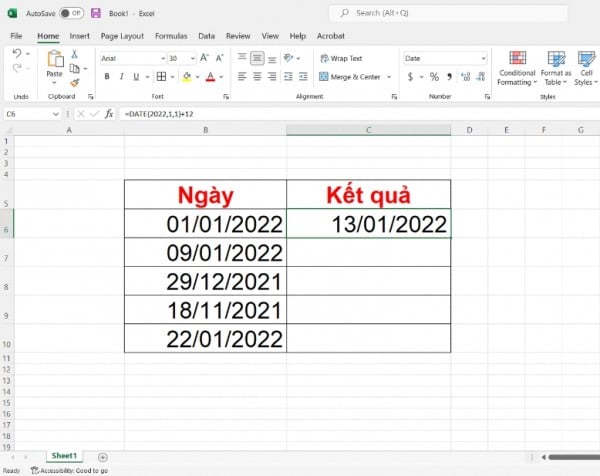Expand the Name Box dropdown
The image size is (600, 476).
(x=55, y=114)
